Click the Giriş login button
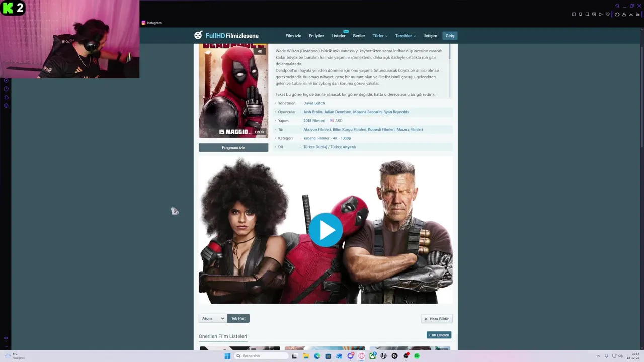Viewport: 644px width, 362px height. (x=450, y=36)
